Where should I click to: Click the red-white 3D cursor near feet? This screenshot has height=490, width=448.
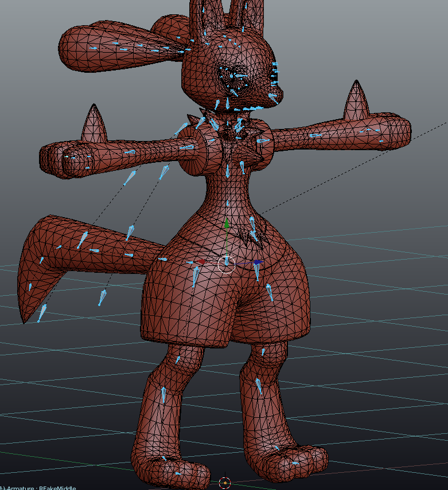pos(225,483)
